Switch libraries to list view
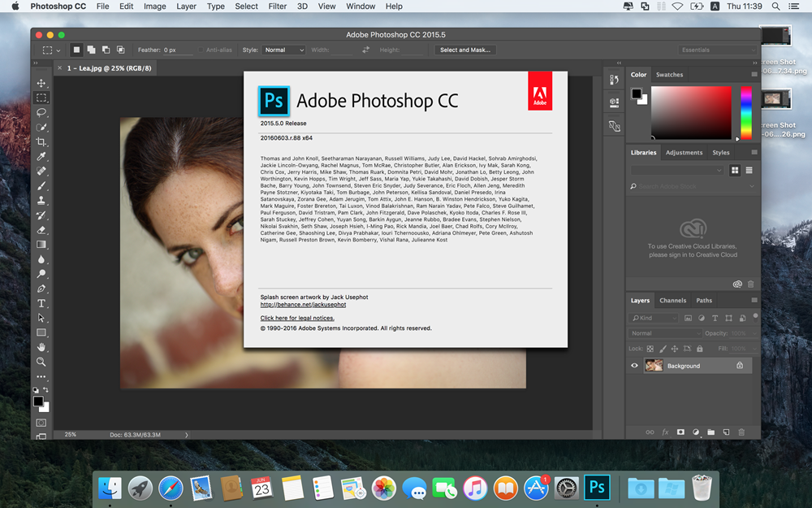The height and width of the screenshot is (508, 812). click(749, 170)
